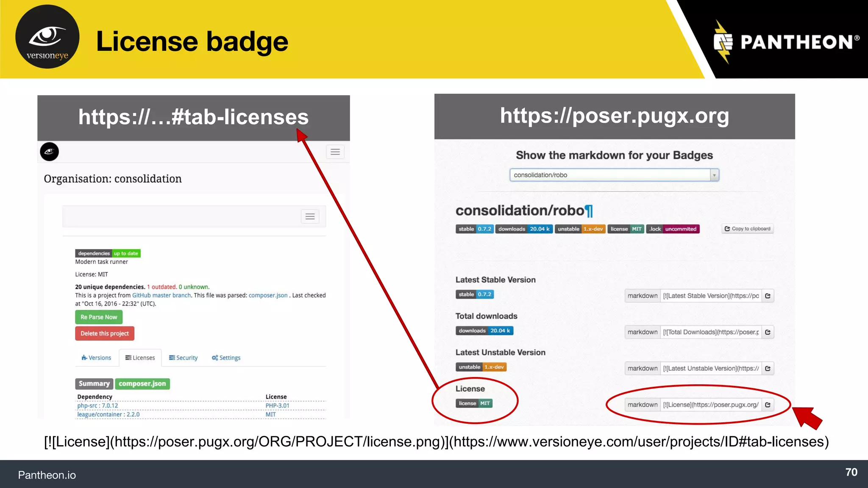
Task: Click the Latest Stable Version markdown text field
Action: point(711,296)
